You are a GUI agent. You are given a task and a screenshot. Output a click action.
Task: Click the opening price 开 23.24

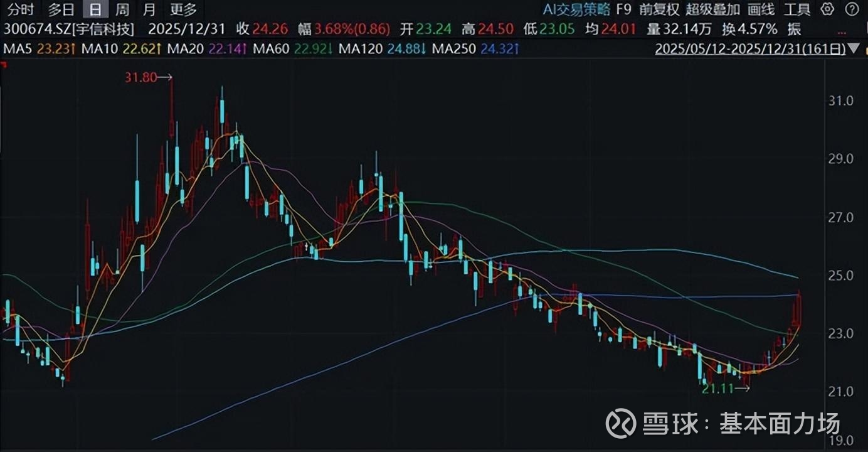pos(425,29)
